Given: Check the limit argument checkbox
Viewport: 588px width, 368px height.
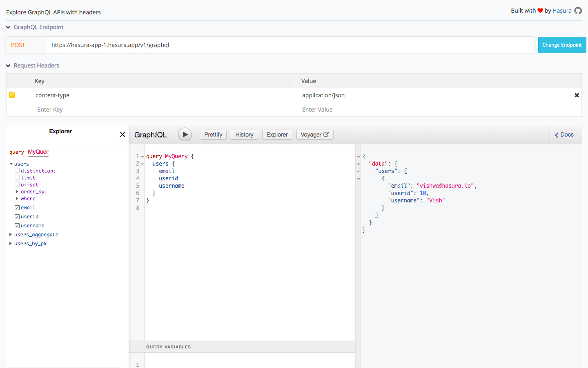Looking at the screenshot, I should pyautogui.click(x=17, y=177).
